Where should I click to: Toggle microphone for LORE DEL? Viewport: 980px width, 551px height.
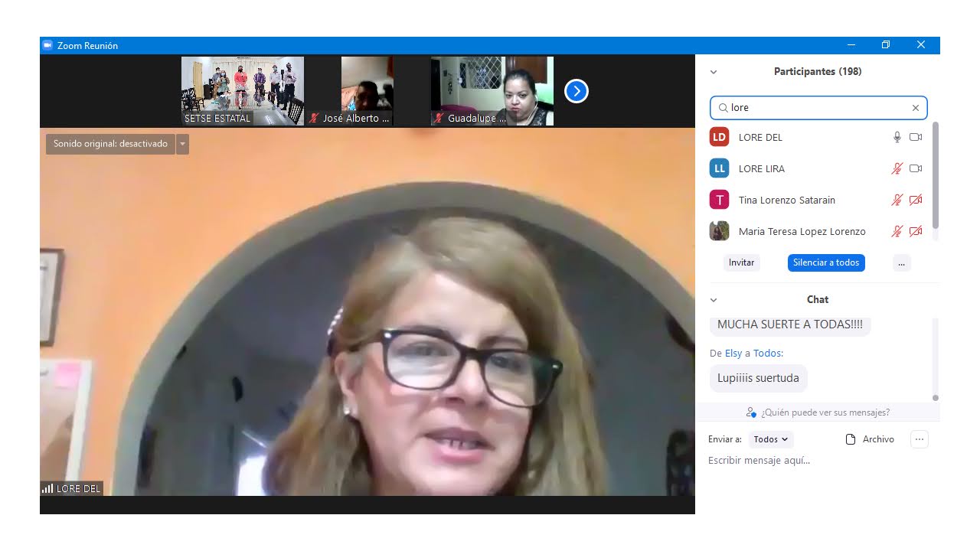click(x=897, y=137)
